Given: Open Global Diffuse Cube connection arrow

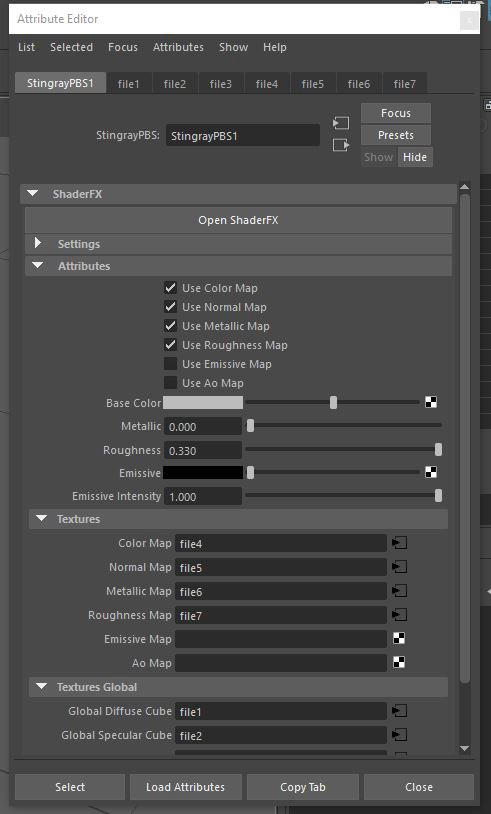Looking at the screenshot, I should coord(399,711).
